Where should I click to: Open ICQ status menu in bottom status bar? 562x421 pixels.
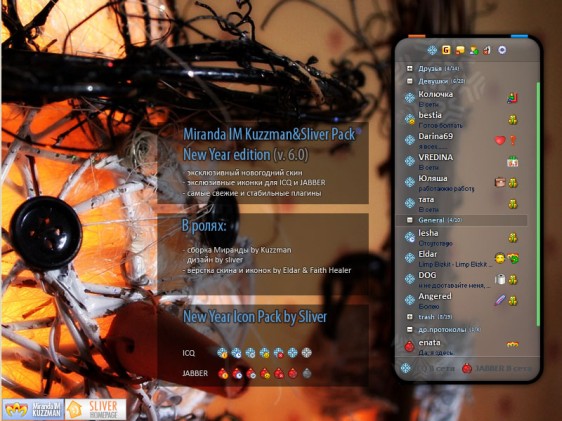(x=429, y=368)
